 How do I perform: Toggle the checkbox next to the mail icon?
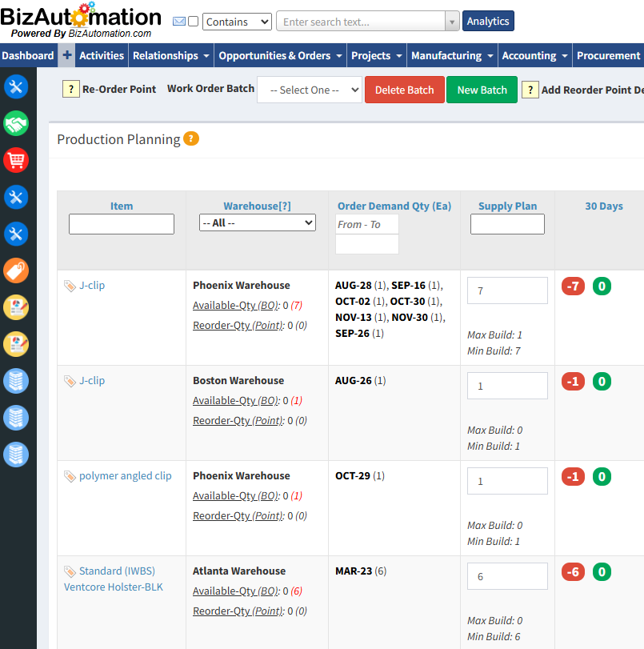pyautogui.click(x=194, y=22)
